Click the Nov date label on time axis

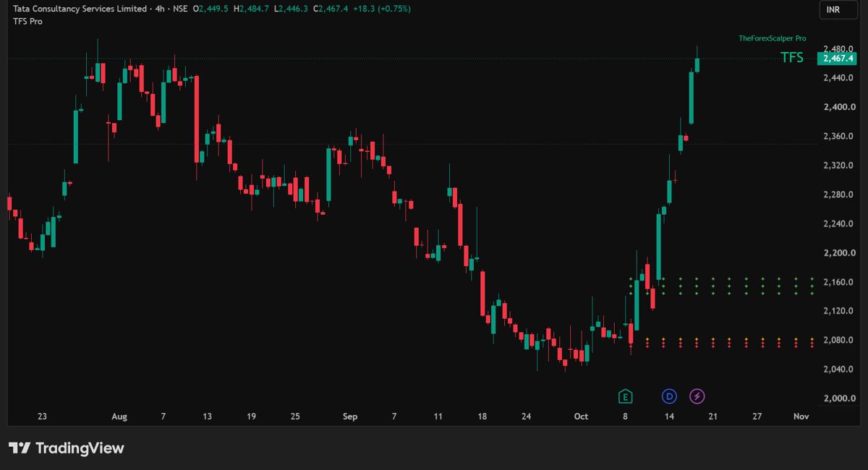click(801, 416)
